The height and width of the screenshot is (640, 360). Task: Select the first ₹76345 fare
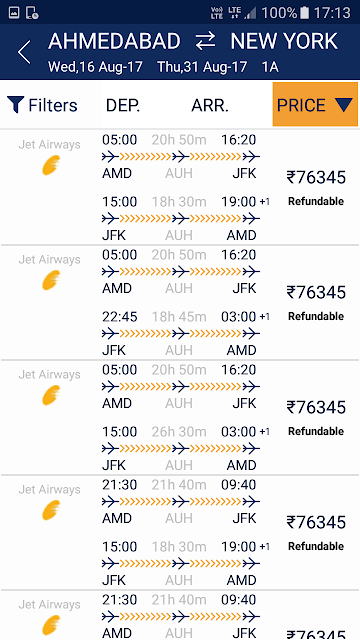tap(316, 178)
